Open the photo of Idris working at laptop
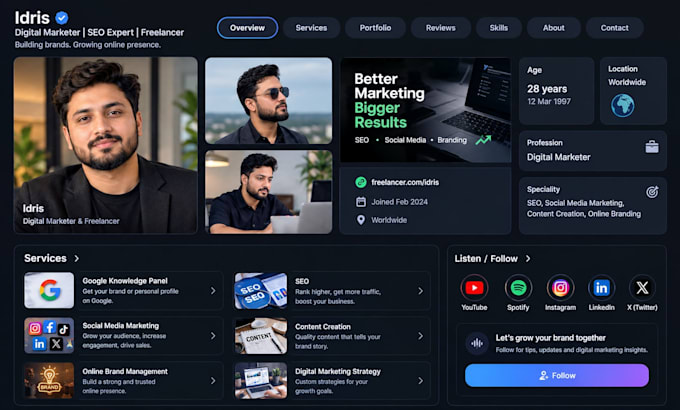 (x=268, y=192)
